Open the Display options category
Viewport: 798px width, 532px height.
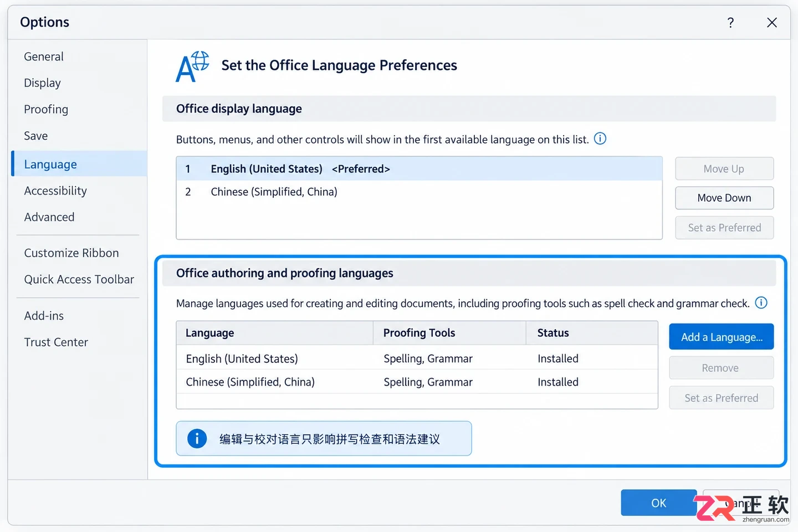pyautogui.click(x=42, y=83)
